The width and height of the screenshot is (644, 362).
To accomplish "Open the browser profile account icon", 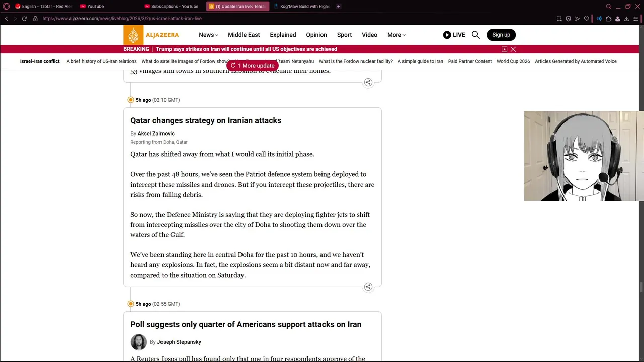I will point(617,19).
